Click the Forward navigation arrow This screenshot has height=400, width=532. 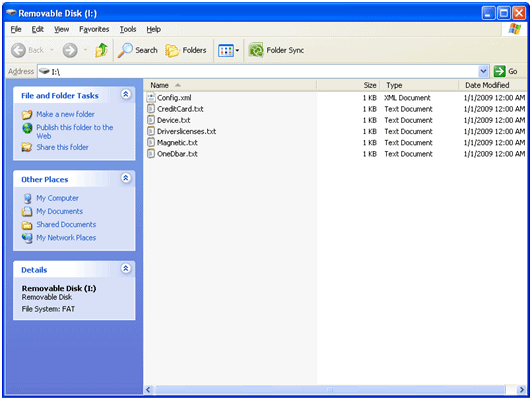[x=70, y=51]
